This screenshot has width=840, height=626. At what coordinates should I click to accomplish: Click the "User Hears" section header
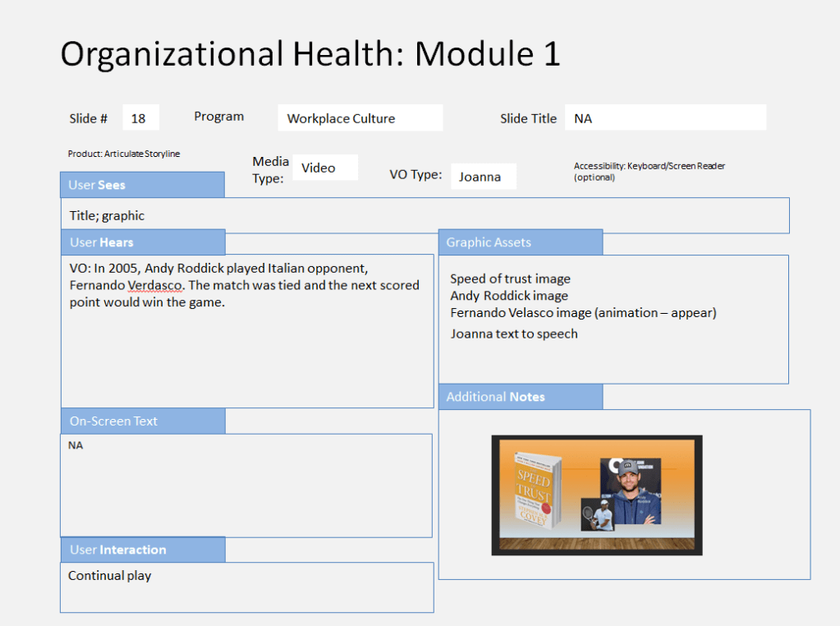[x=142, y=242]
